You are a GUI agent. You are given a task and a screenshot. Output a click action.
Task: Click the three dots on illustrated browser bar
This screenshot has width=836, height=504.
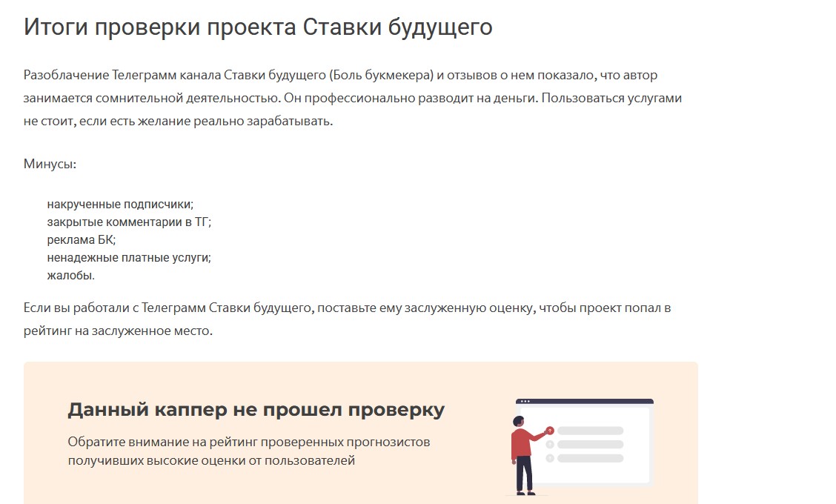(525, 401)
